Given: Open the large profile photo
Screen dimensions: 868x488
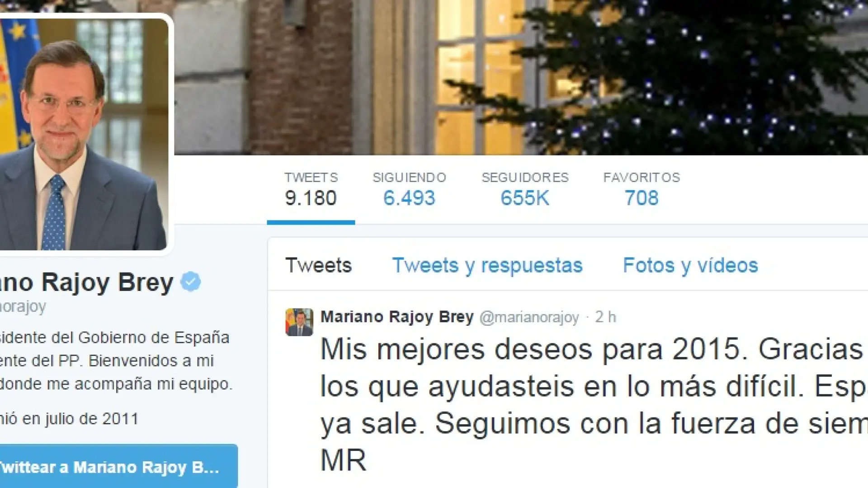Looking at the screenshot, I should (x=84, y=134).
